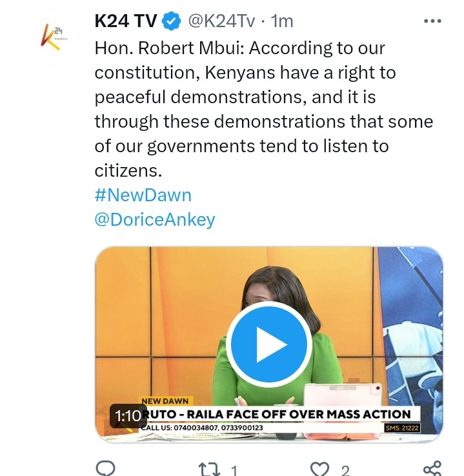The width and height of the screenshot is (464, 476).
Task: Open the #NewDawn hashtag
Action: [143, 195]
